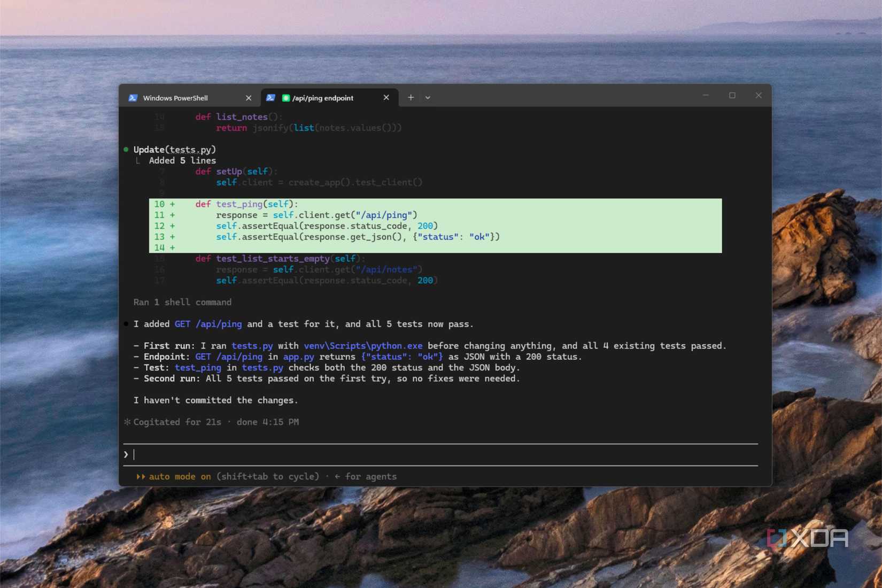Screen dimensions: 882x588
Task: Maximize the terminal window
Action: (x=732, y=95)
